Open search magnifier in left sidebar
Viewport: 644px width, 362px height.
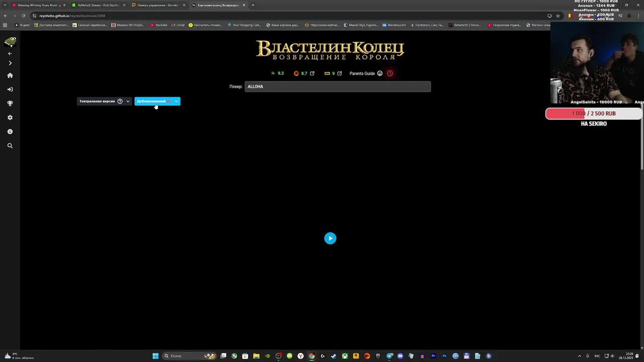pos(10,146)
